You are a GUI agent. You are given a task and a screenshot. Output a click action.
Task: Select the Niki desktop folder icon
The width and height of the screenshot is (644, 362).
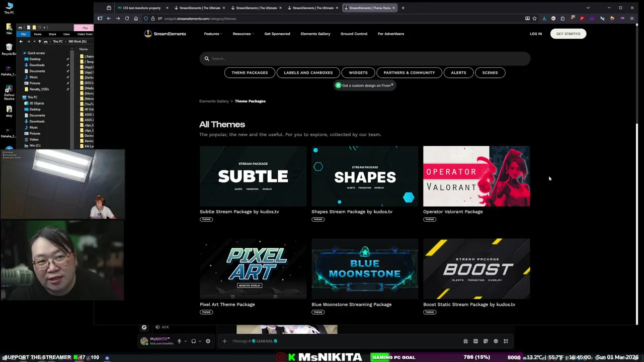9,29
